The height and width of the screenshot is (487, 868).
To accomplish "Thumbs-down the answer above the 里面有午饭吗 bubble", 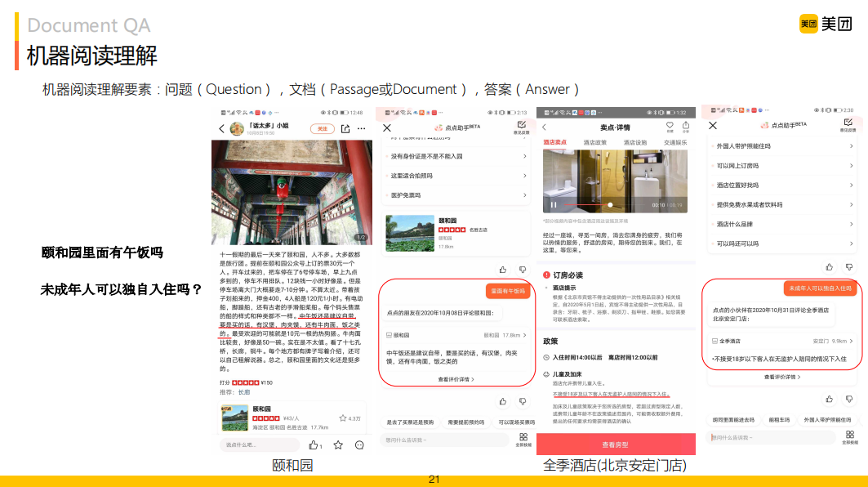I will click(x=522, y=270).
